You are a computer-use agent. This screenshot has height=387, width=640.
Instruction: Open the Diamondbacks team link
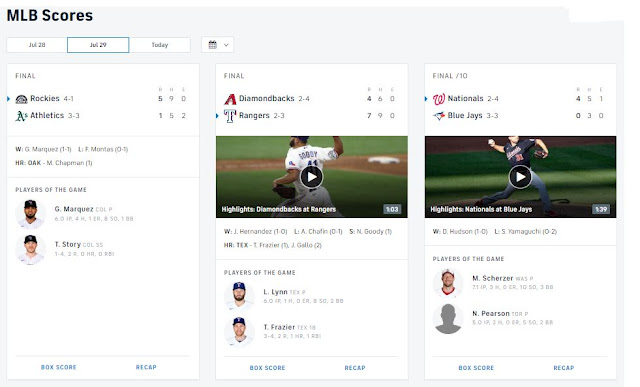point(267,98)
